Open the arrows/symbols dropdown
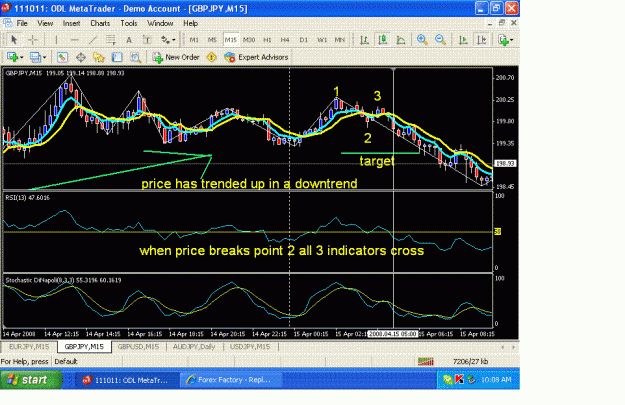 coord(168,40)
